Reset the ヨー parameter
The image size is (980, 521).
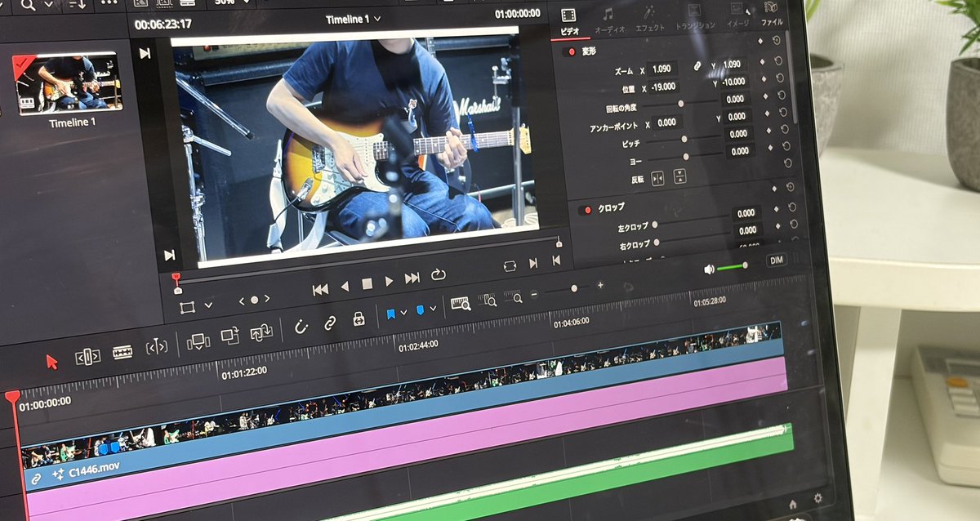(x=787, y=146)
